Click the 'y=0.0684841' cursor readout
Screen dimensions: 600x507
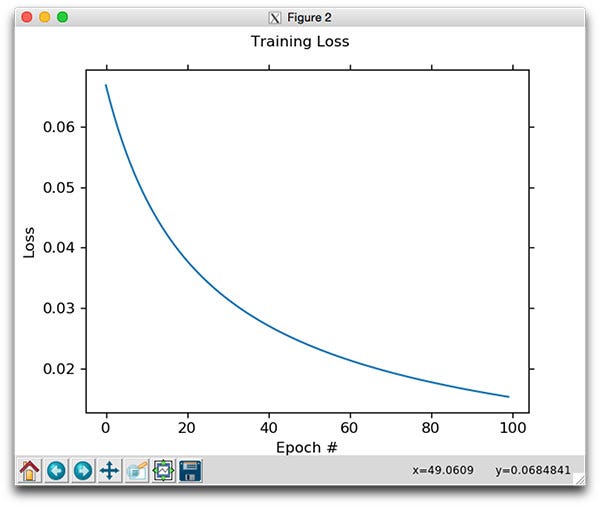click(x=533, y=470)
